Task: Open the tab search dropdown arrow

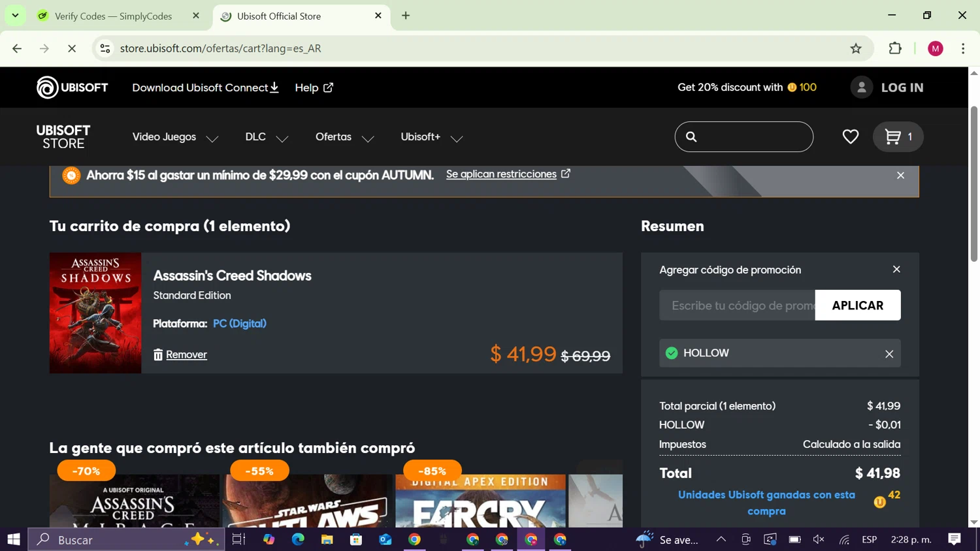Action: click(x=15, y=16)
